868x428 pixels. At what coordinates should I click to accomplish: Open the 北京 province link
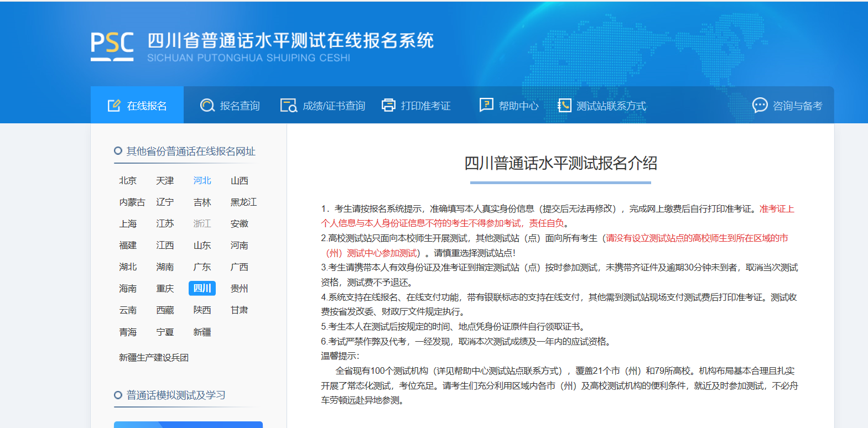pyautogui.click(x=128, y=181)
